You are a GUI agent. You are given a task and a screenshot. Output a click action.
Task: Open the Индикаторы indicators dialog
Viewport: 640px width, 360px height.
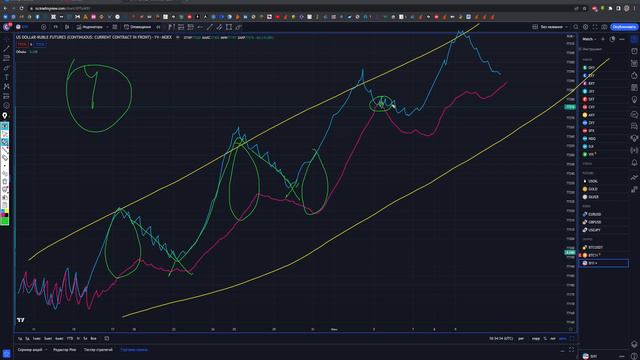point(89,27)
